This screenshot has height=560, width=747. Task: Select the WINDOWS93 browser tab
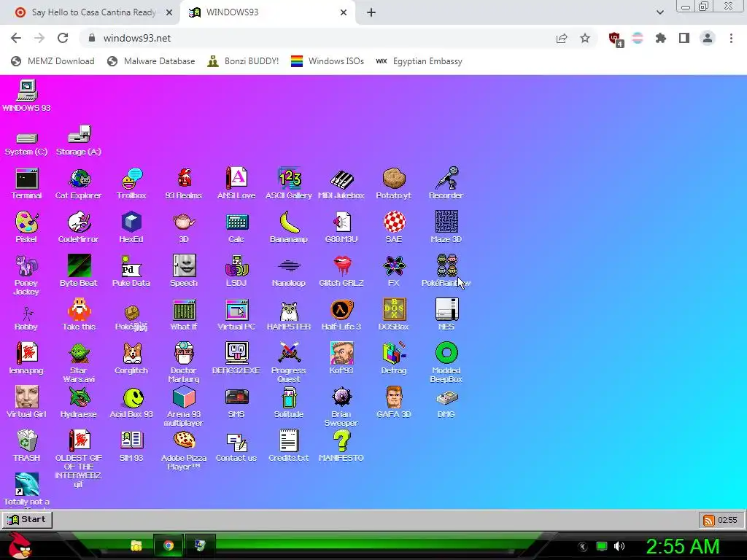tap(268, 12)
